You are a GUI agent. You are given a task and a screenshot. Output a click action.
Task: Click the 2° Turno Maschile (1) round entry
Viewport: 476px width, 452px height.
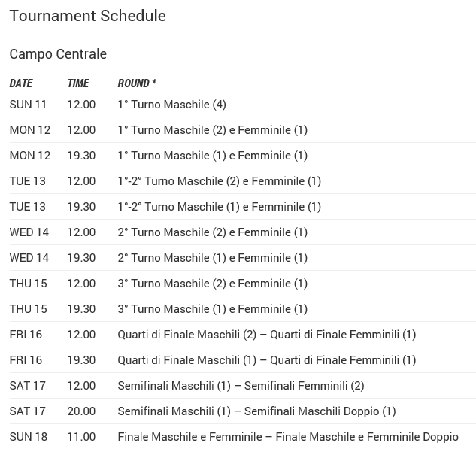pyautogui.click(x=212, y=258)
